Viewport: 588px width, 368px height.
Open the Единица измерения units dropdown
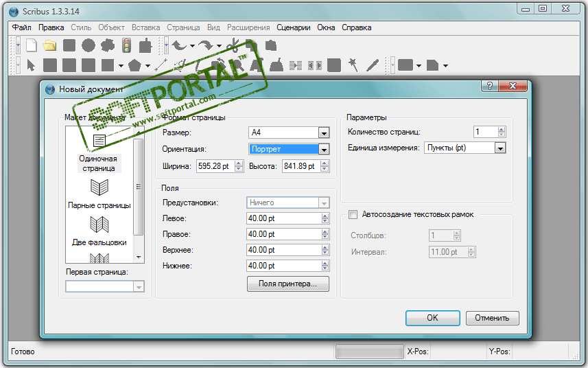click(500, 148)
